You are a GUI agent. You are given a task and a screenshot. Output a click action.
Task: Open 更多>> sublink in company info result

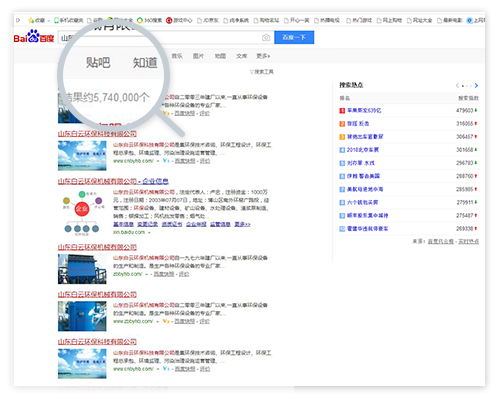242,224
